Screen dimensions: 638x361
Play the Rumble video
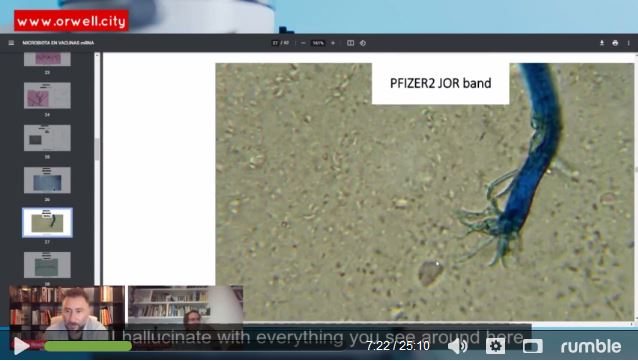(21, 346)
